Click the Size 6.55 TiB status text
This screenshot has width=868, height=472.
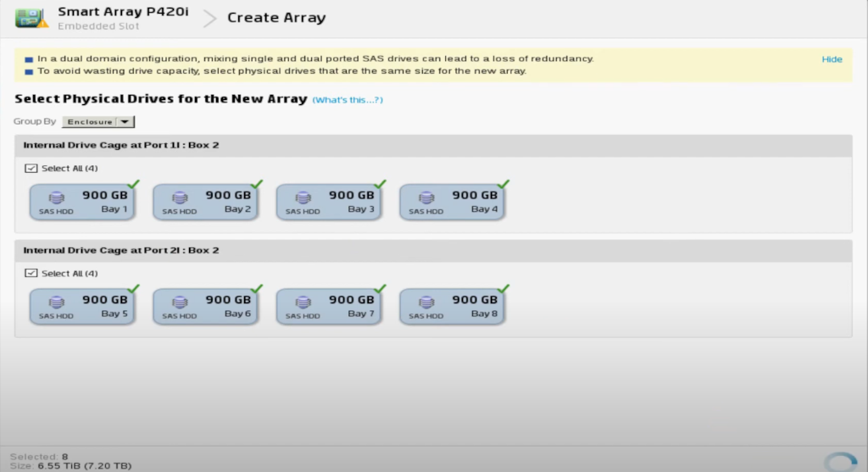pos(71,466)
